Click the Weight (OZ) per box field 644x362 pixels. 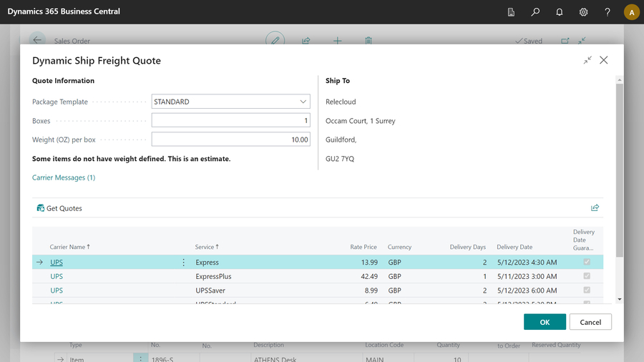230,140
